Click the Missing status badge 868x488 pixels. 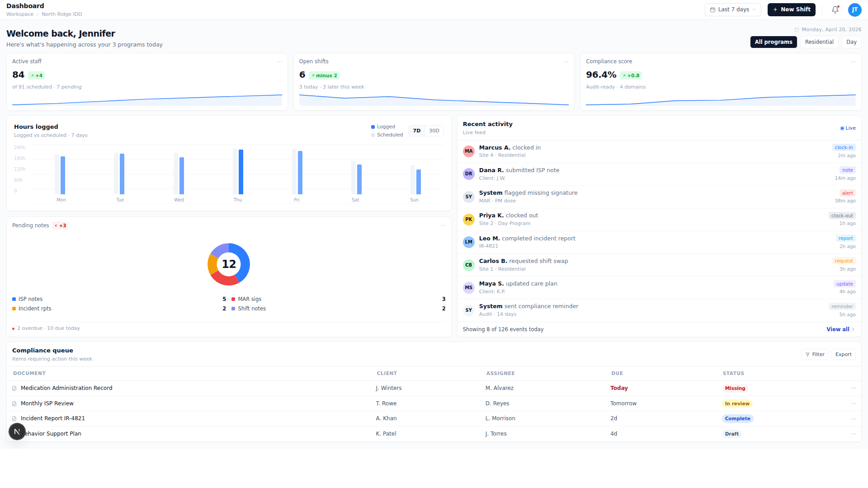click(735, 389)
